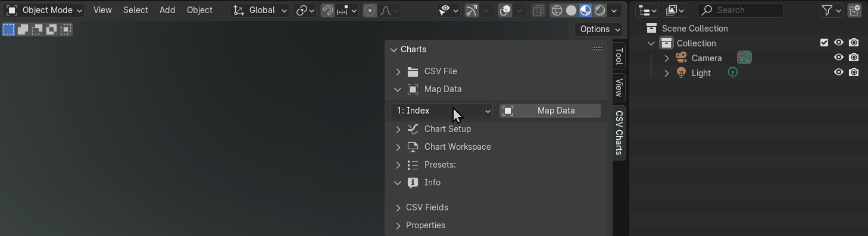
Task: Choose the subtract-selection mode icon
Action: tap(38, 29)
